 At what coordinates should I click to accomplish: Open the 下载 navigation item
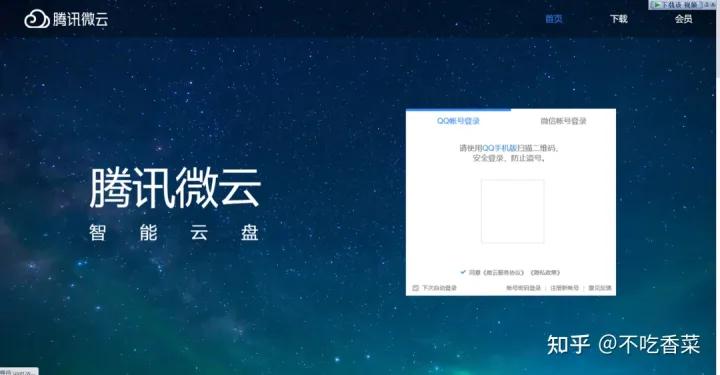(619, 19)
